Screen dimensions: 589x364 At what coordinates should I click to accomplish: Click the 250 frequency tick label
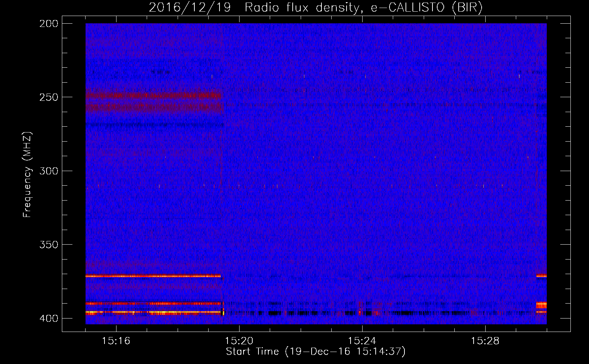48,97
